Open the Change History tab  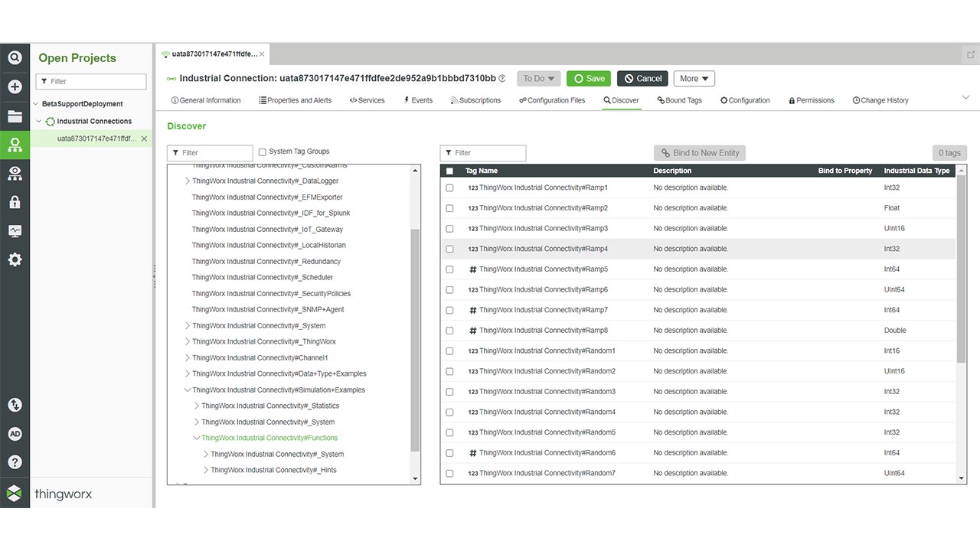(x=880, y=100)
